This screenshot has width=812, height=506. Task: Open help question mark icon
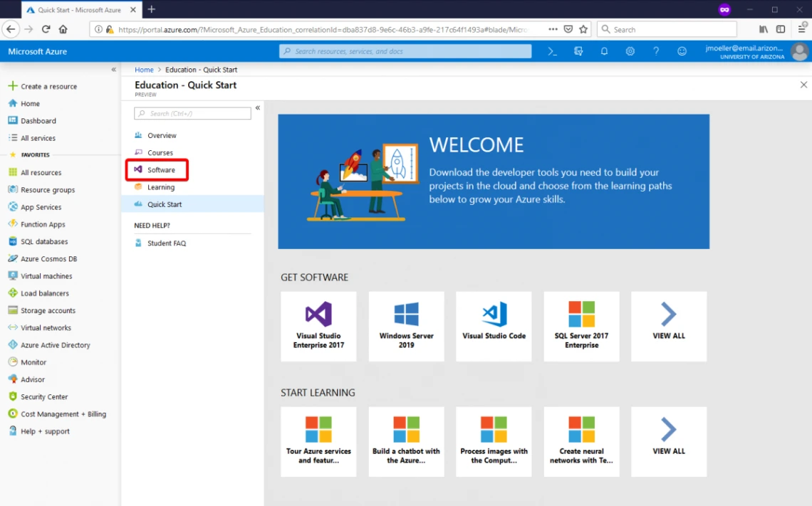pyautogui.click(x=655, y=51)
